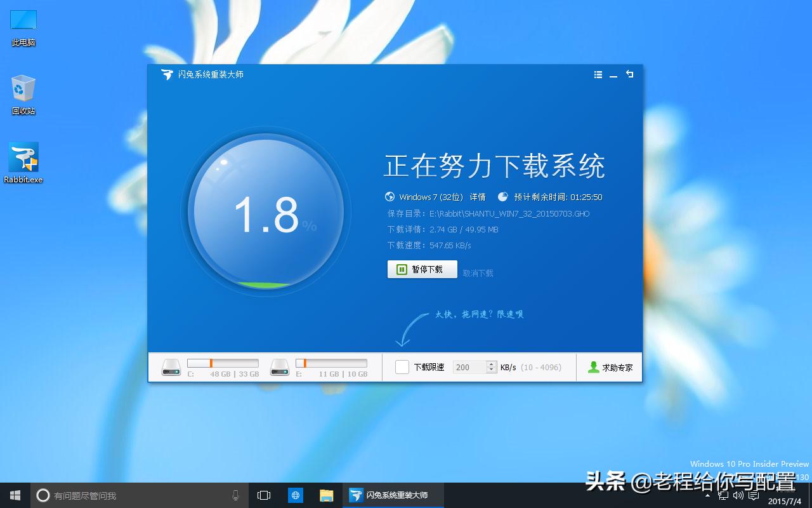Select the E: drive icon in the bottom bar
The height and width of the screenshot is (508, 812).
coord(279,367)
